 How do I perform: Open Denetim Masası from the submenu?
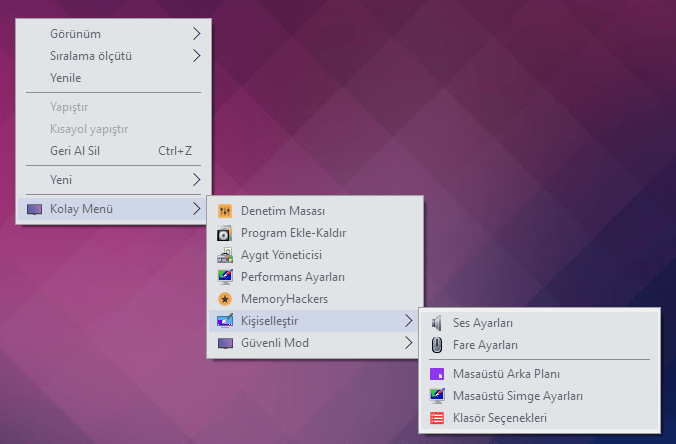pos(315,211)
